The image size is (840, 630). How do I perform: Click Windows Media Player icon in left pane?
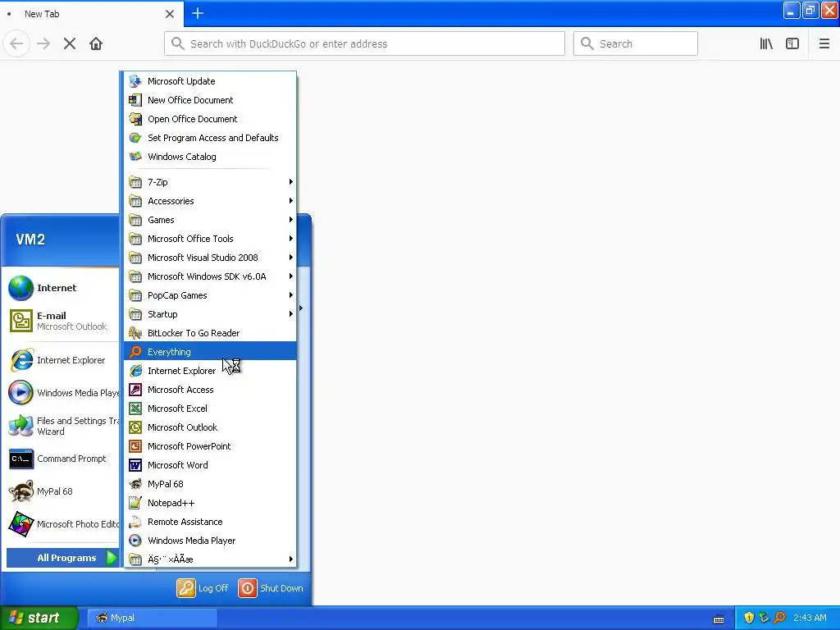(x=21, y=393)
